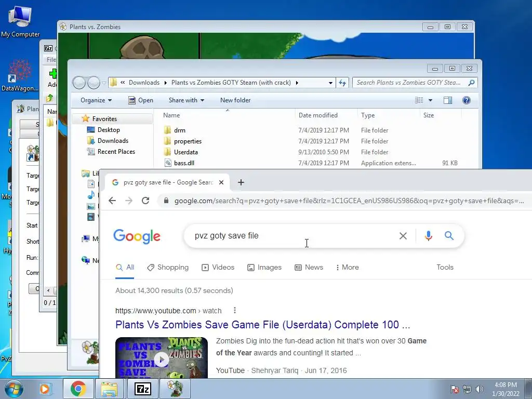
Task: Click the padlock site info icon
Action: click(166, 201)
